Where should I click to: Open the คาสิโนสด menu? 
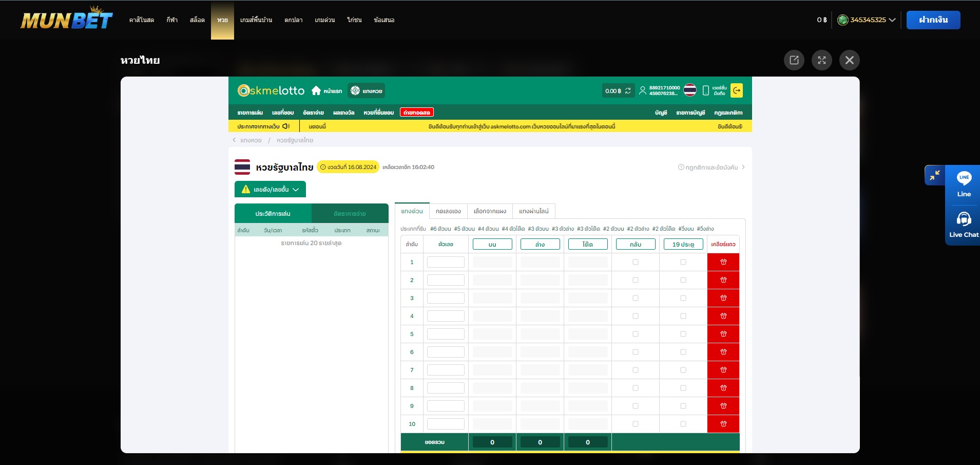click(x=142, y=20)
